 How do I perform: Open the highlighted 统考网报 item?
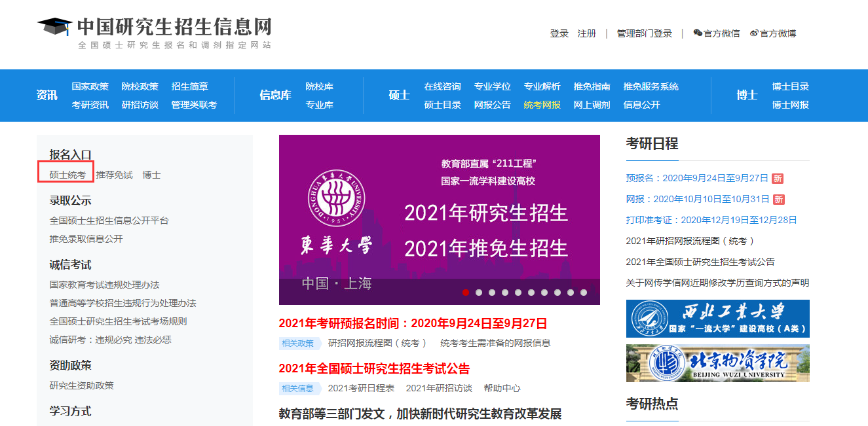coord(542,105)
